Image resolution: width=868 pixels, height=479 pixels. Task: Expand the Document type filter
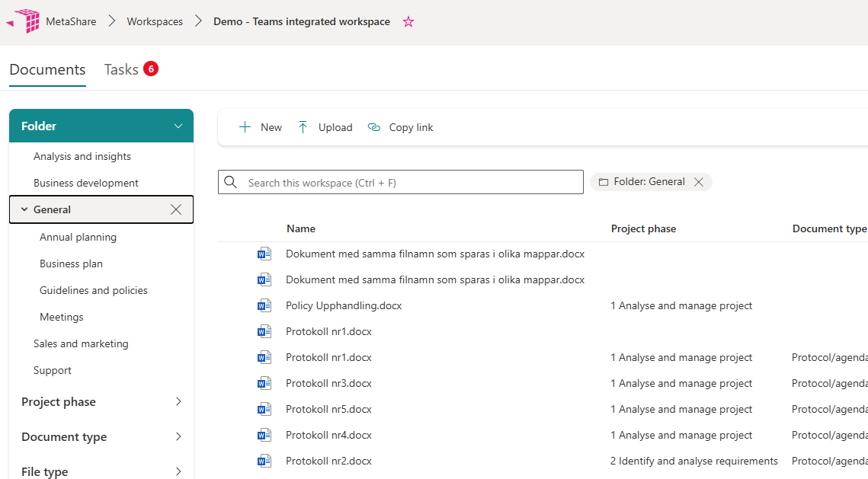pyautogui.click(x=178, y=437)
